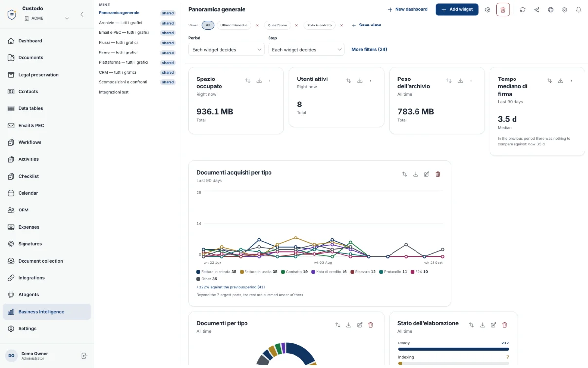
Task: Open the Step dropdown
Action: (x=306, y=50)
